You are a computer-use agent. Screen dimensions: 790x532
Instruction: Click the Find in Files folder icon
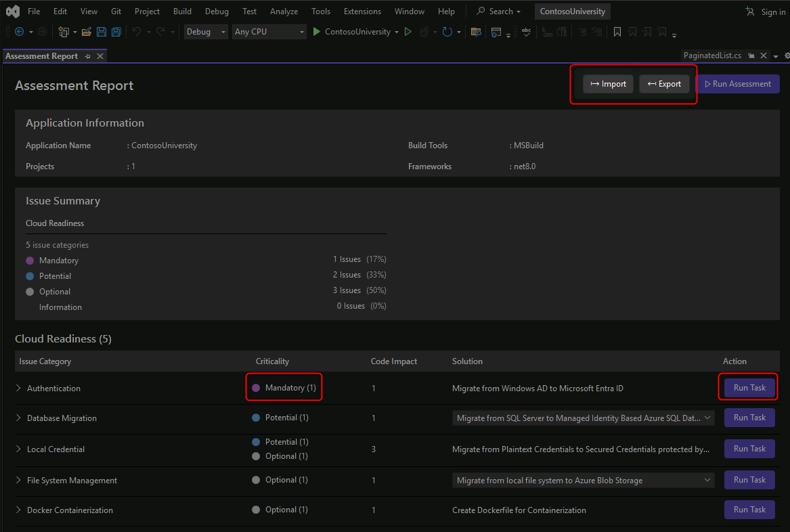476,32
